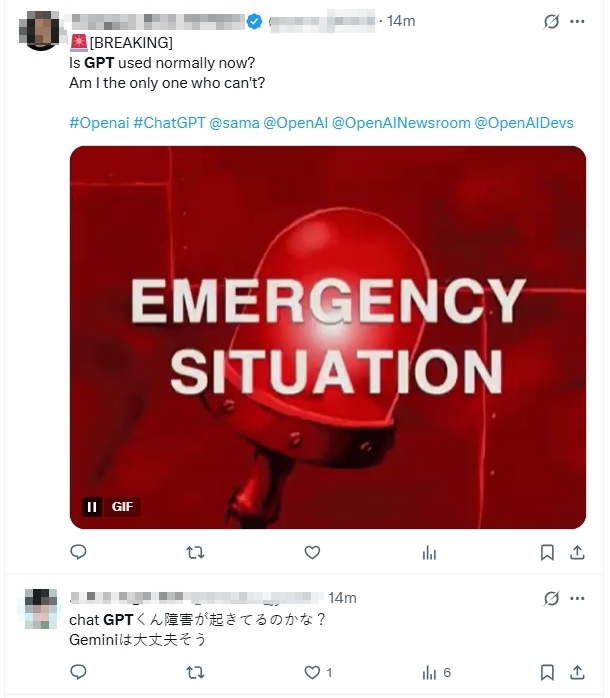Screen dimensions: 610x698
Task: Reply to the Gemini Japanese tweet
Action: [78, 672]
